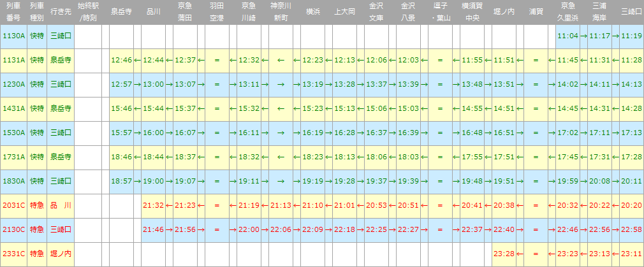Click the 15:44 品川 time of 1431A
Image resolution: width=644 pixels, height=267 pixels.
click(x=153, y=108)
